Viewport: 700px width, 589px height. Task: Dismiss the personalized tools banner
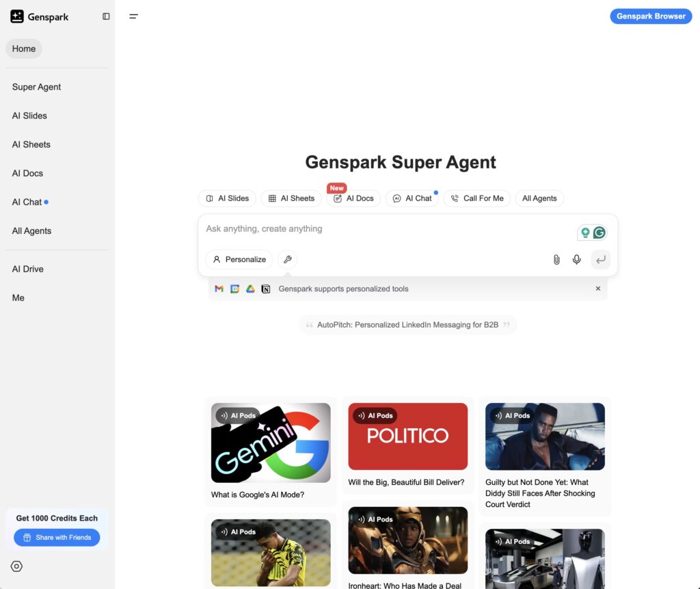pyautogui.click(x=597, y=289)
